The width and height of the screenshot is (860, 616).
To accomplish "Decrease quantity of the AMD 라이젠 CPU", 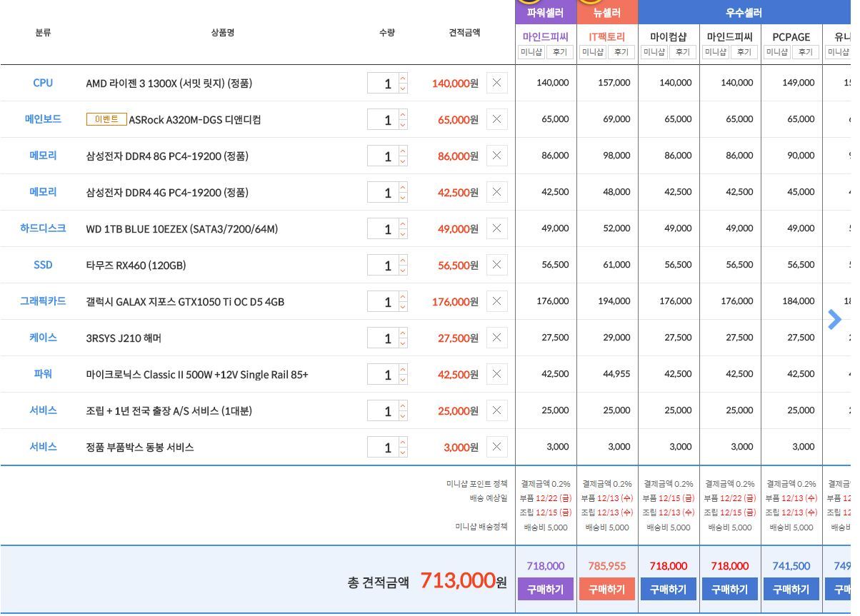I will click(403, 88).
